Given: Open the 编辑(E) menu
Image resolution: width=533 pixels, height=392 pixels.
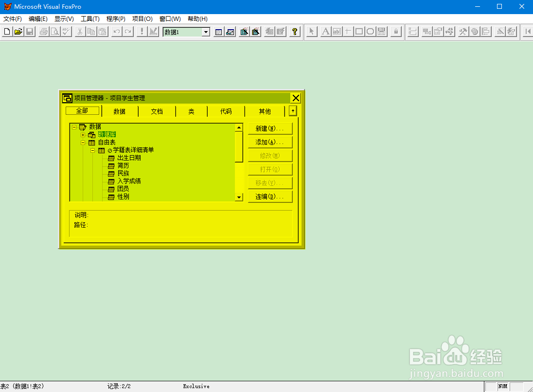Looking at the screenshot, I should (x=38, y=19).
